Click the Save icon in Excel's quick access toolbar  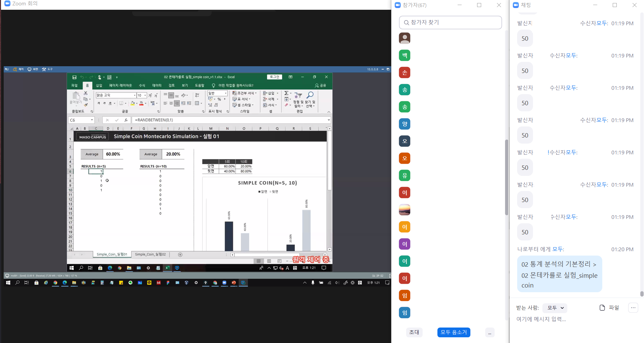pos(74,77)
